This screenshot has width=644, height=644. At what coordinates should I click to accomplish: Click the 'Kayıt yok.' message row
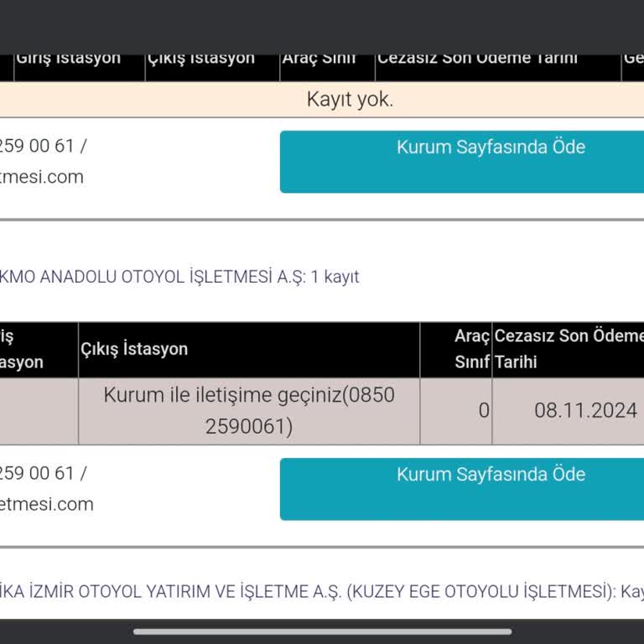(322, 100)
